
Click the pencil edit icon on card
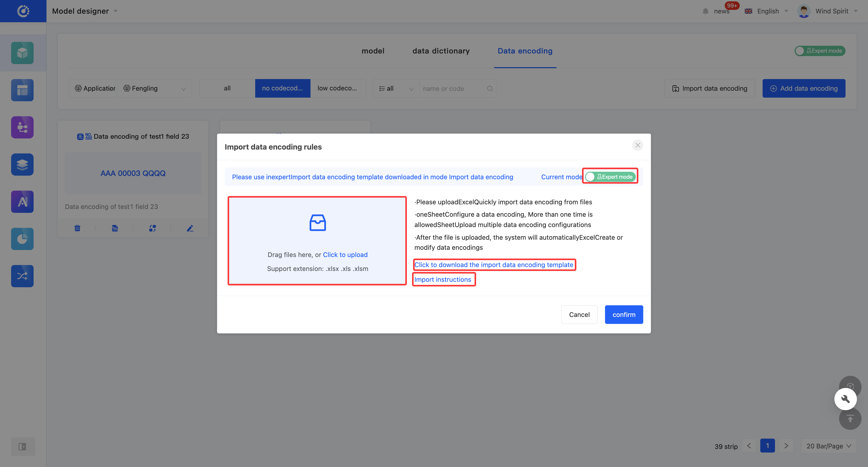click(190, 228)
